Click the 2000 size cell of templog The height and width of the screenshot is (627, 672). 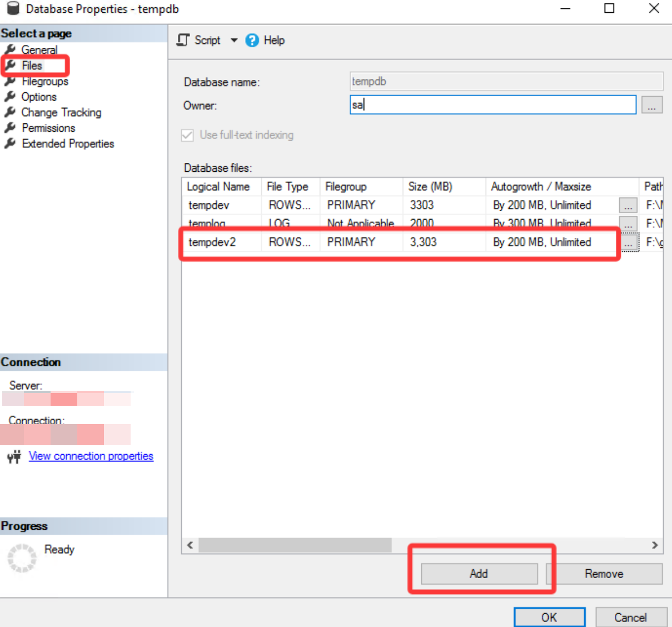444,223
